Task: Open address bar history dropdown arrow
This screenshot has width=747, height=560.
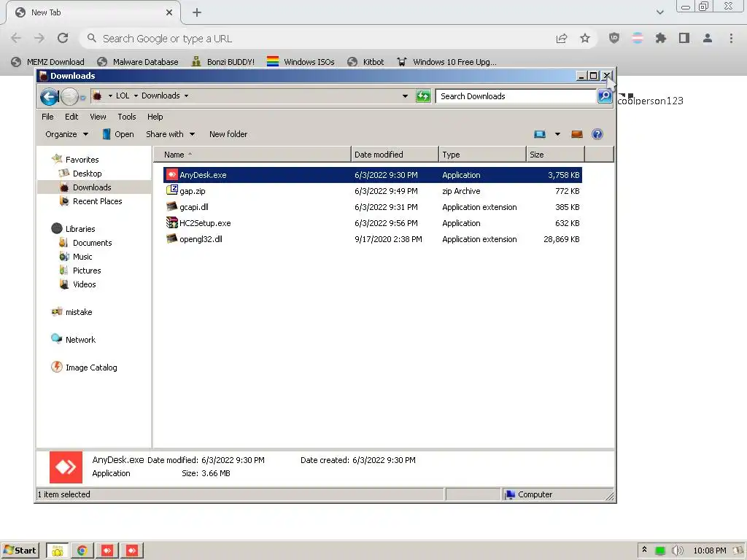Action: pyautogui.click(x=405, y=96)
